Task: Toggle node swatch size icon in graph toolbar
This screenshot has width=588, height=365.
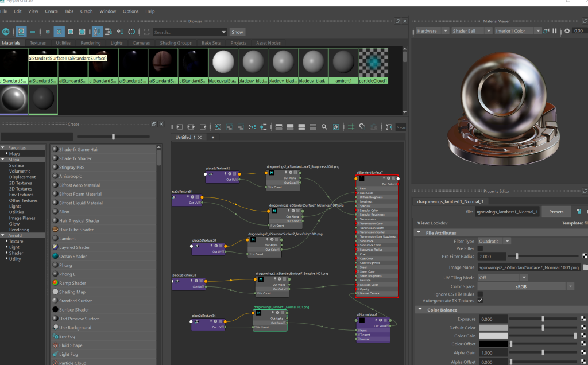Action: click(x=335, y=127)
